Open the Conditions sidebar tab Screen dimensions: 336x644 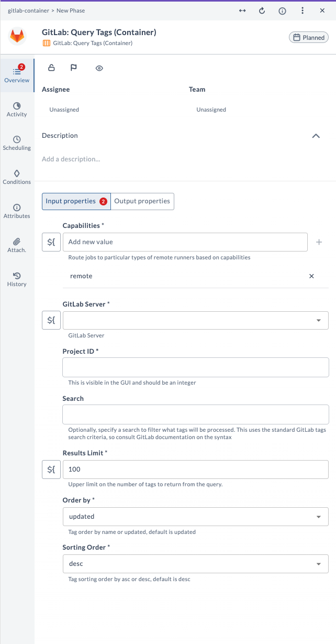(x=17, y=177)
